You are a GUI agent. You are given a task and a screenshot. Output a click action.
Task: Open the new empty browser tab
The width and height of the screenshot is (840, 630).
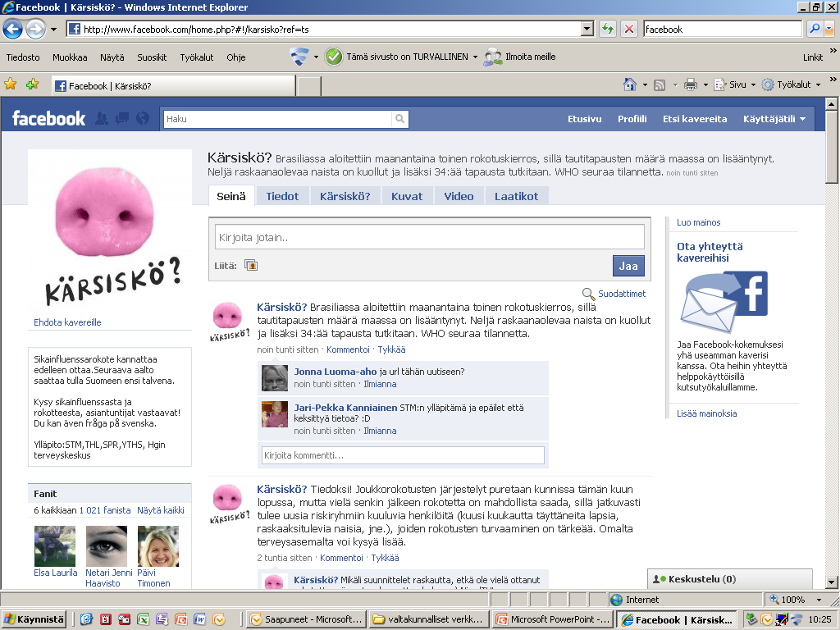[x=309, y=85]
